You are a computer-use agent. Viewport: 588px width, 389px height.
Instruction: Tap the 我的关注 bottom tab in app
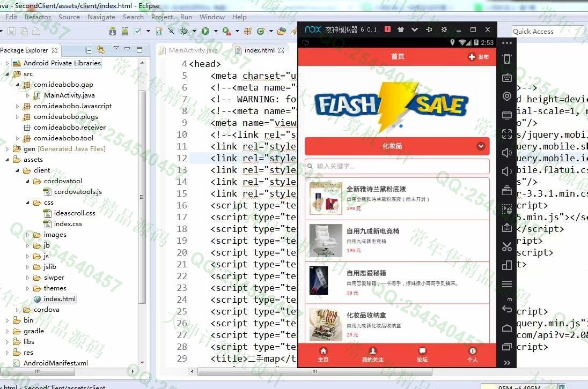(373, 355)
